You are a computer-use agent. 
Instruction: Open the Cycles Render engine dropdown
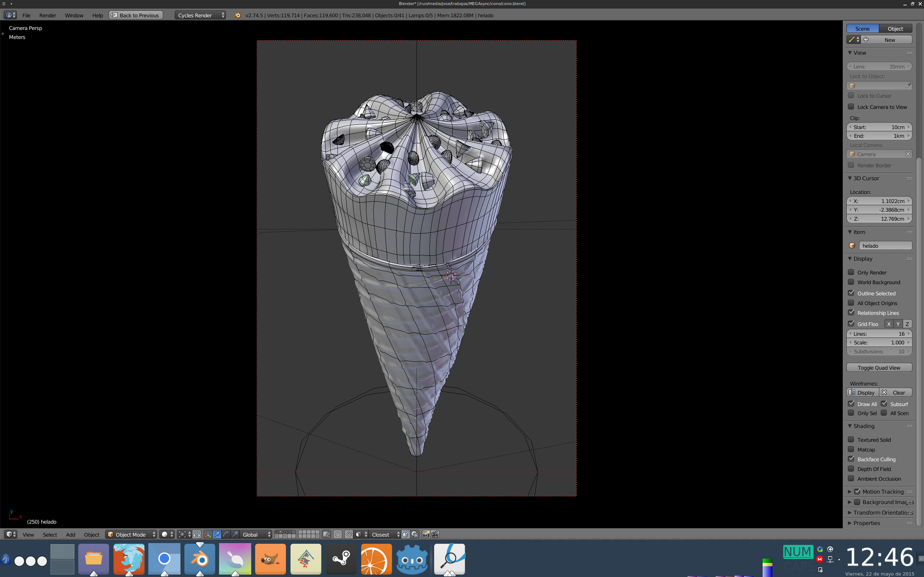tap(200, 15)
